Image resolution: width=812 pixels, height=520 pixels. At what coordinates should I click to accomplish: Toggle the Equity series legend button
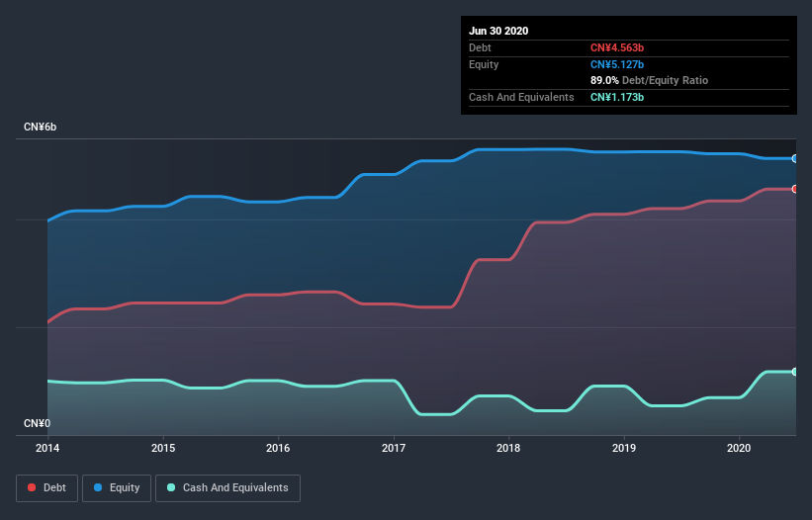[117, 488]
